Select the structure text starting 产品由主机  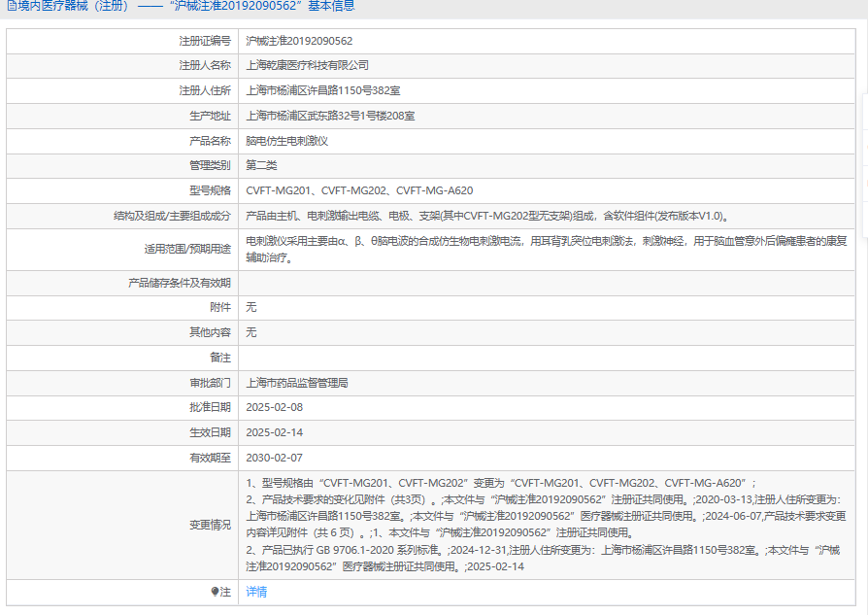click(x=487, y=216)
